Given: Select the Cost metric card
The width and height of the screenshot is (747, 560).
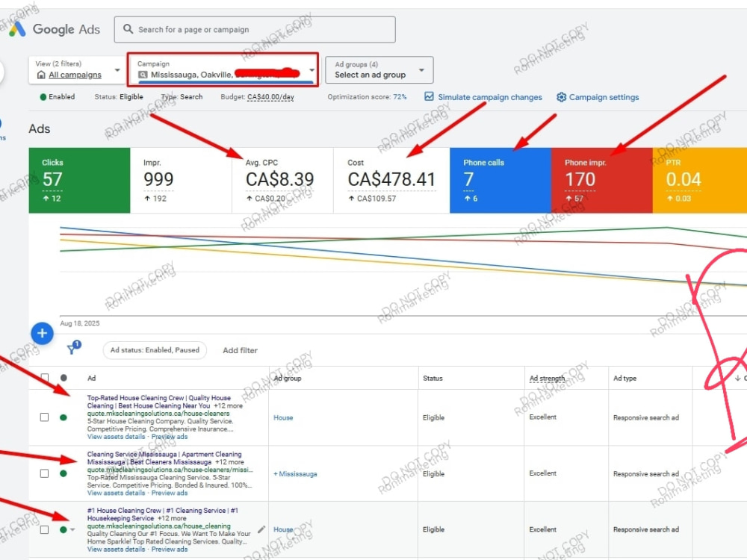Looking at the screenshot, I should [391, 180].
